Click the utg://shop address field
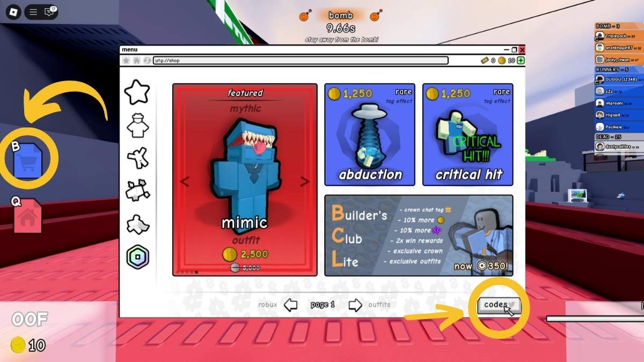This screenshot has height=362, width=644. click(x=301, y=61)
